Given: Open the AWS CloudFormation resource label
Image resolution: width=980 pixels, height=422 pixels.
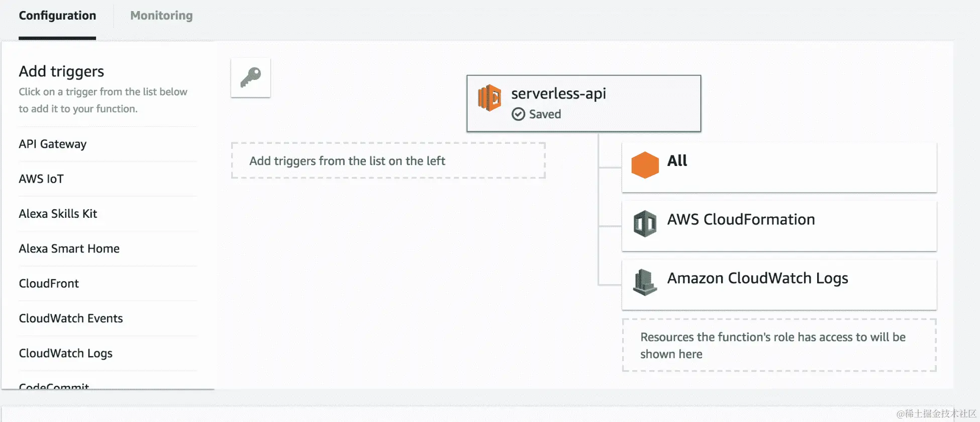Looking at the screenshot, I should tap(741, 220).
